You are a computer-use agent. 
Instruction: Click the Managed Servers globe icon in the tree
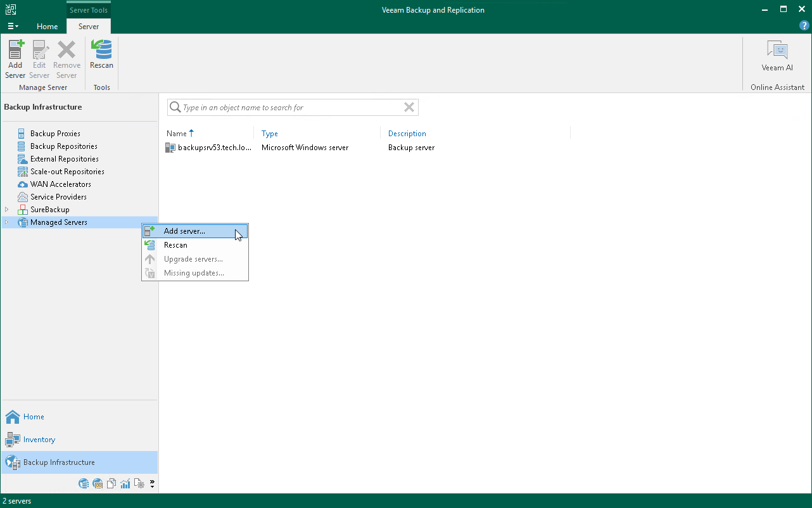pos(23,222)
